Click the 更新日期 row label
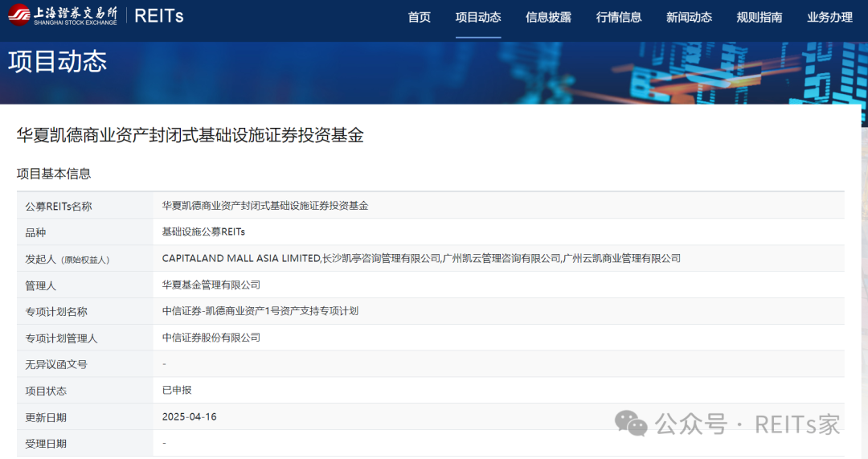Image resolution: width=868 pixels, height=459 pixels. click(x=46, y=417)
